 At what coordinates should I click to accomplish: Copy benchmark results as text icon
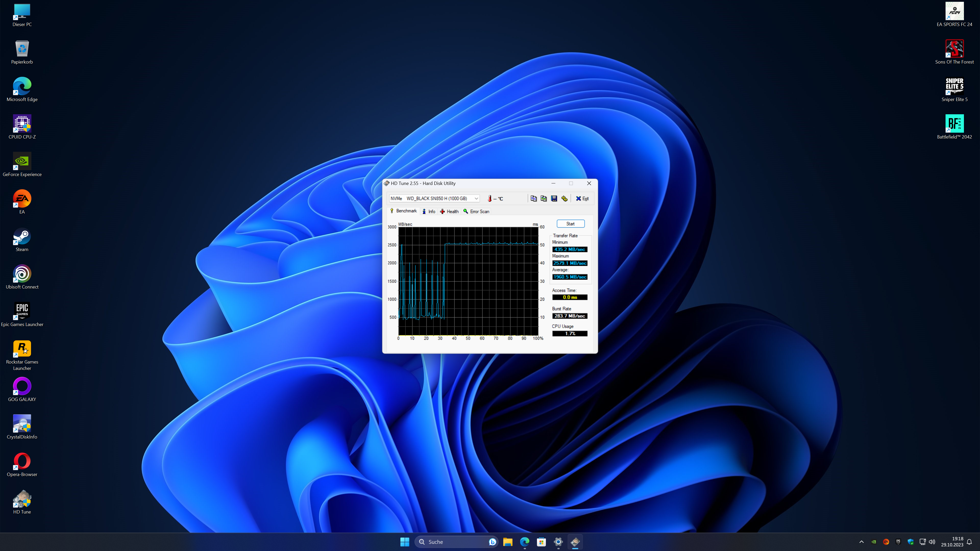533,198
